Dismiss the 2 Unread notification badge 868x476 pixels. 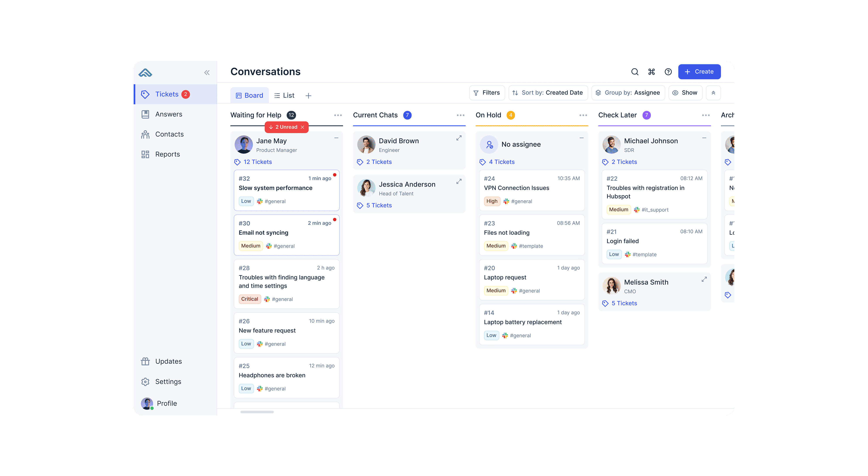tap(302, 127)
